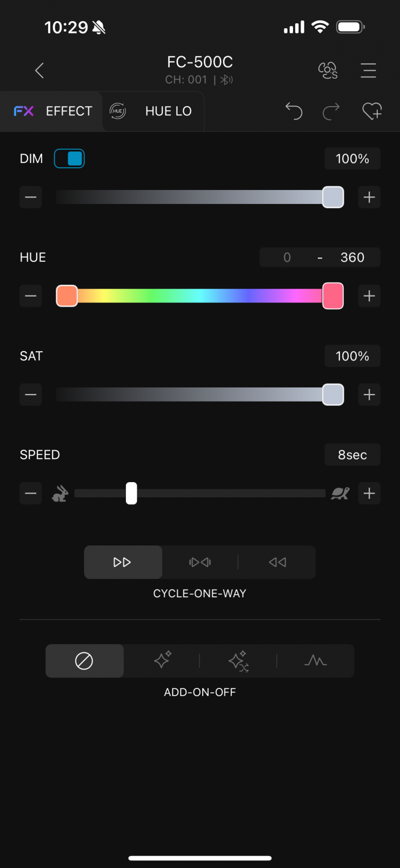Select cycle-one-way forward playback icon

pyautogui.click(x=123, y=562)
